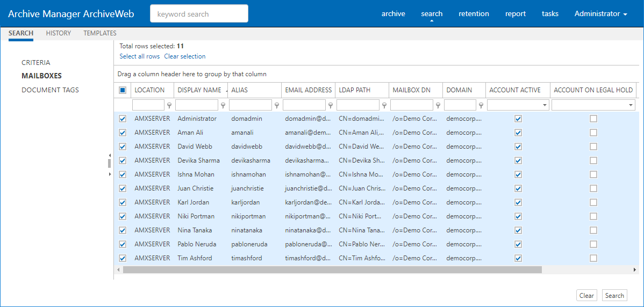Uncheck the row checkbox for David Webb

click(x=123, y=147)
